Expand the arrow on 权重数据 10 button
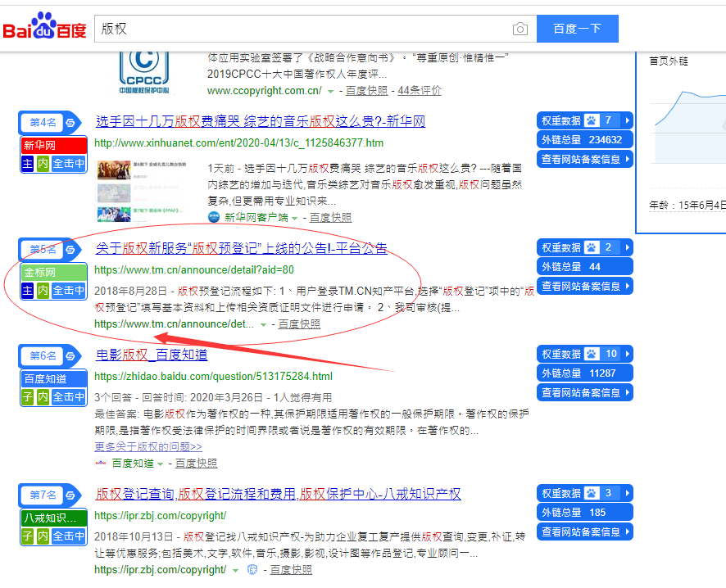The height and width of the screenshot is (588, 726). coord(628,354)
